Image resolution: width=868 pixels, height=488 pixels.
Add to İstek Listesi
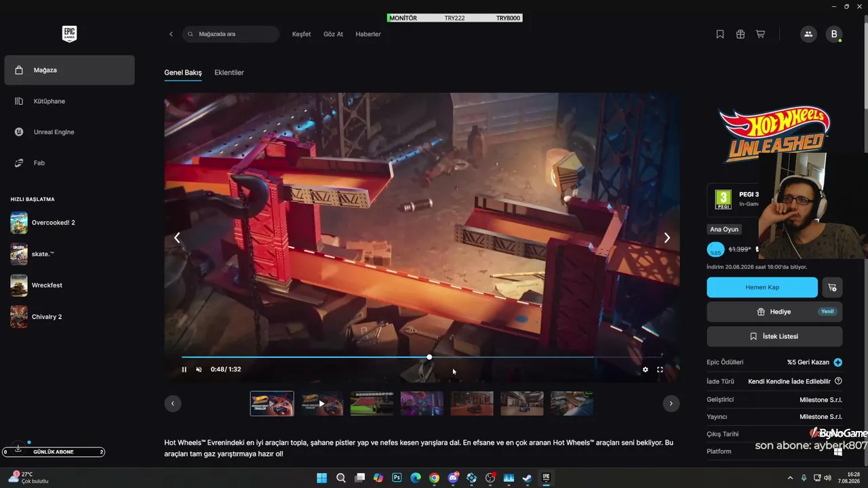(774, 336)
